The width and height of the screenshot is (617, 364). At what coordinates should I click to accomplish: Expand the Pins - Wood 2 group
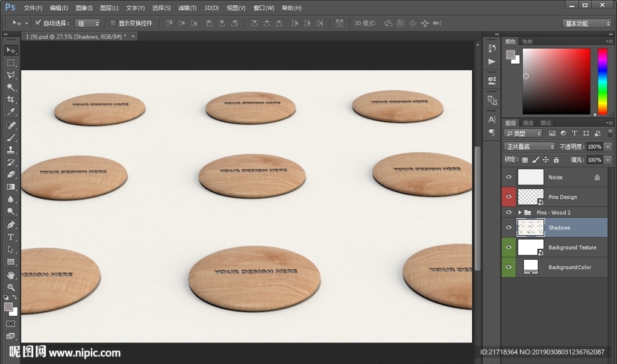519,213
